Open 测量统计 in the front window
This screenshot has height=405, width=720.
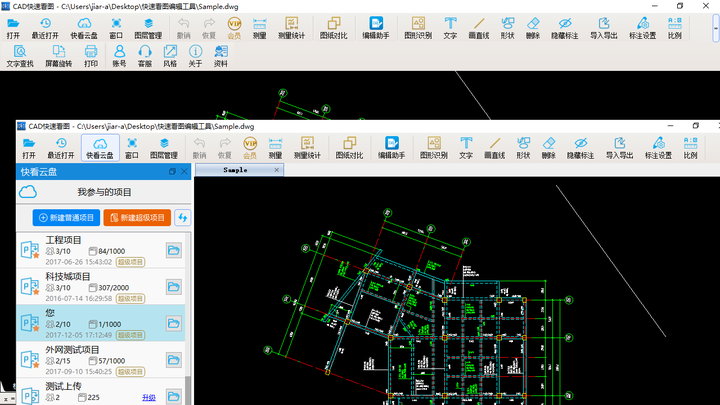[307, 148]
